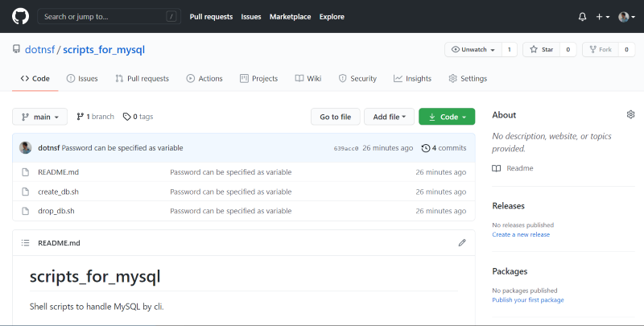Switch to the repository Issues tab
This screenshot has height=326, width=644.
pyautogui.click(x=82, y=78)
